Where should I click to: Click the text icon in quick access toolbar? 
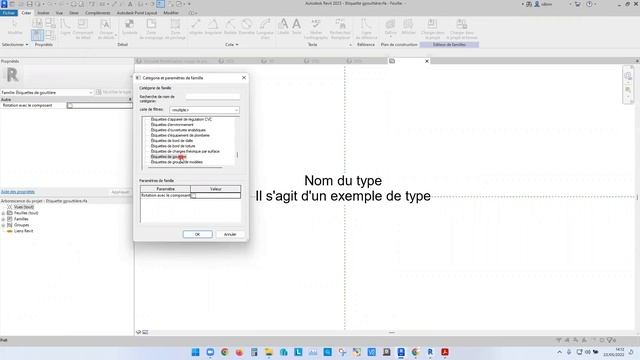coord(130,4)
